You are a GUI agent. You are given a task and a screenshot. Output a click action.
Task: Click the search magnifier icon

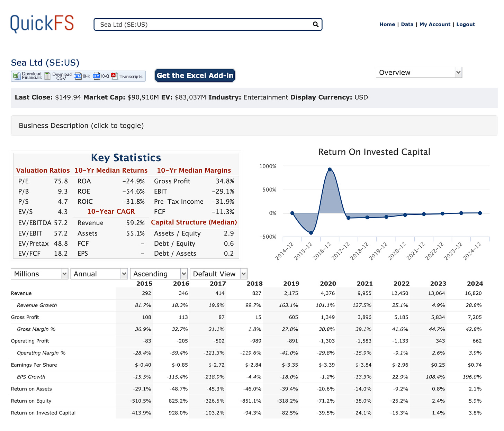click(x=315, y=24)
